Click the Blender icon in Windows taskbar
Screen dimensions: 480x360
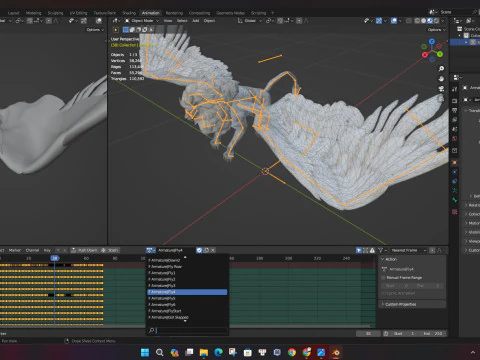336,352
